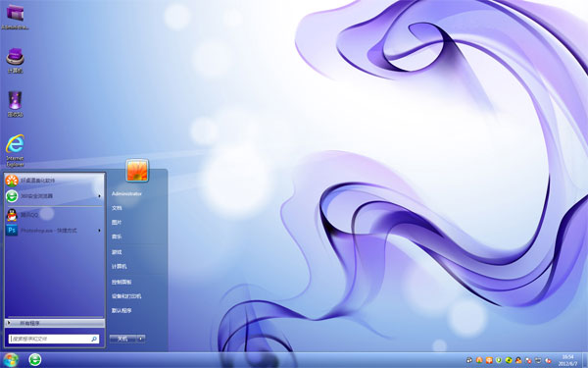
Task: Click the search magnifier icon in Start menu
Action: pos(94,339)
